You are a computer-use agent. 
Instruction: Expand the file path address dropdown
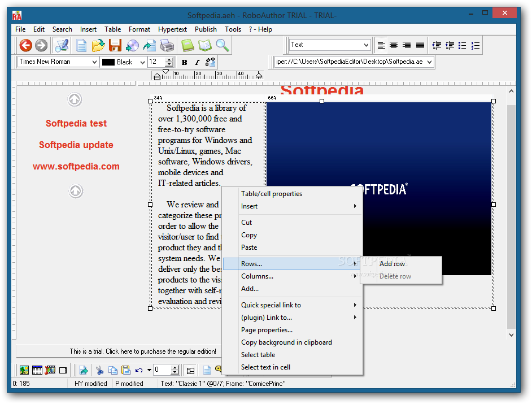430,62
